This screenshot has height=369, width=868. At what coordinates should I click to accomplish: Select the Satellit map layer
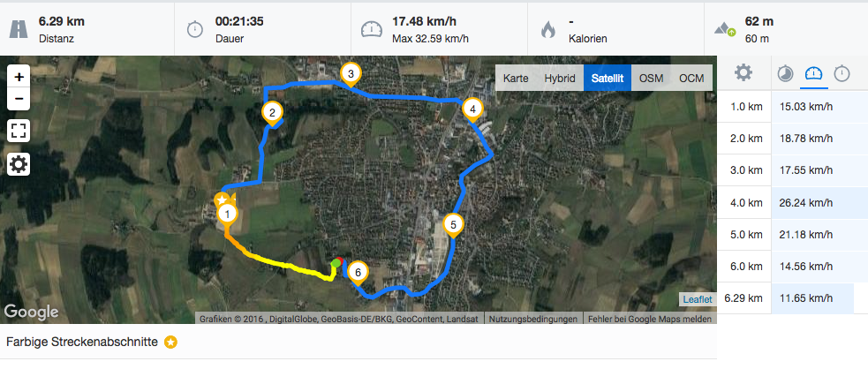point(608,78)
